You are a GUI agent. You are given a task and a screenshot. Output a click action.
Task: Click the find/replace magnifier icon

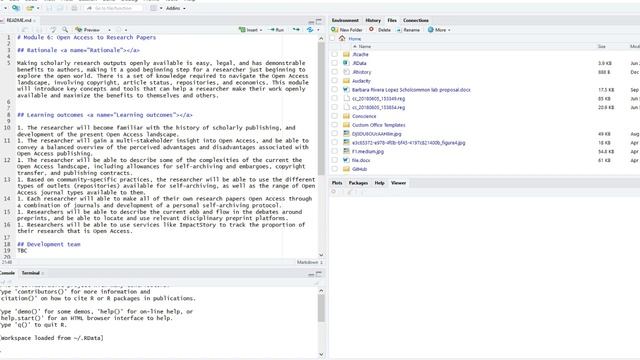[65, 30]
